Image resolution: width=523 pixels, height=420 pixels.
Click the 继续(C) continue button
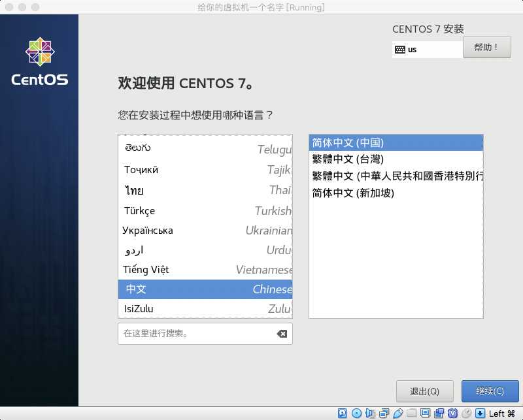[490, 391]
